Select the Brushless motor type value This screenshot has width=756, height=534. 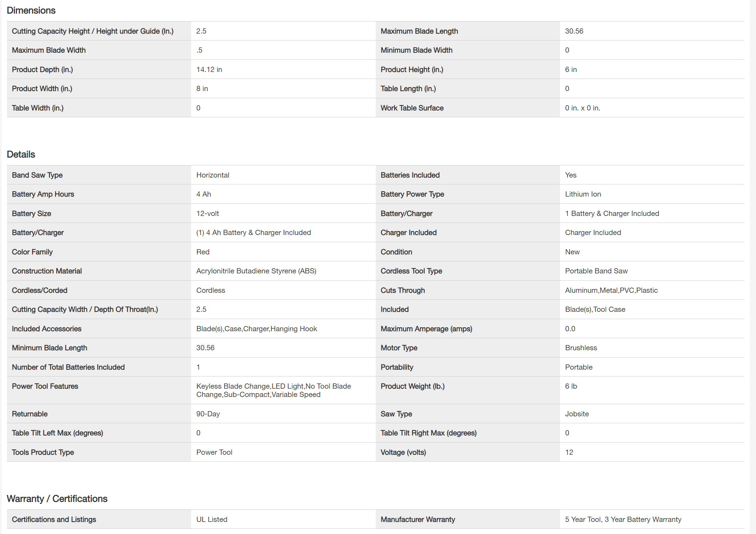tap(581, 348)
